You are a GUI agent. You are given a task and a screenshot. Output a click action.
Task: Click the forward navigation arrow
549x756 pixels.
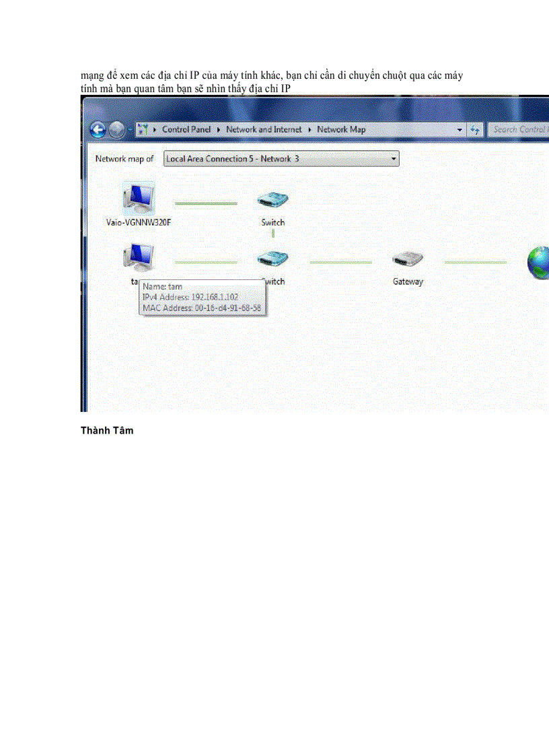[x=115, y=129]
